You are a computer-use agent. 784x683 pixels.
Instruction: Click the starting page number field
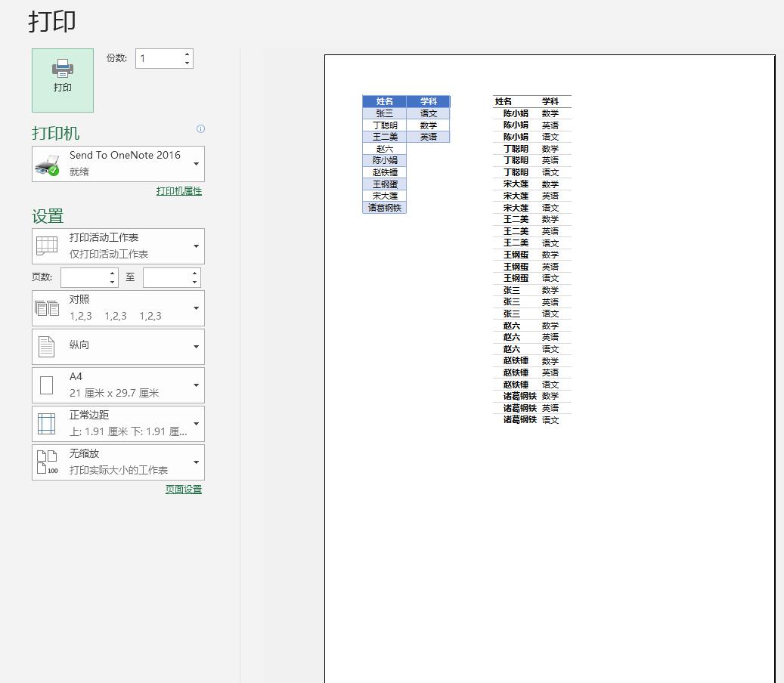point(85,278)
